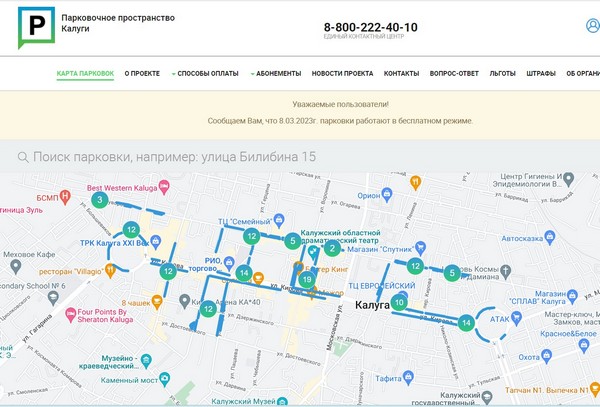Select parking cluster marker 19
Image resolution: width=600 pixels, height=407 pixels.
307,280
